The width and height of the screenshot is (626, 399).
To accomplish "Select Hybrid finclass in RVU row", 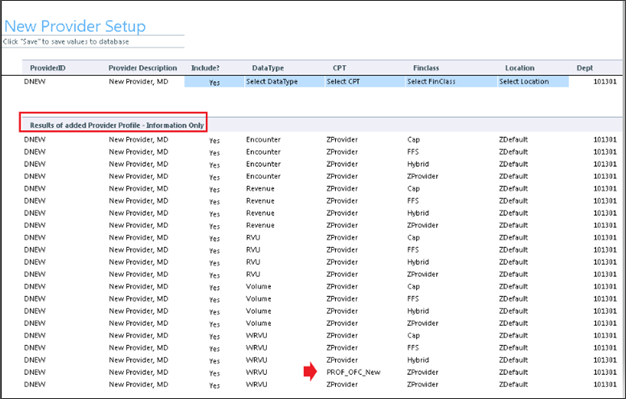I will 418,262.
